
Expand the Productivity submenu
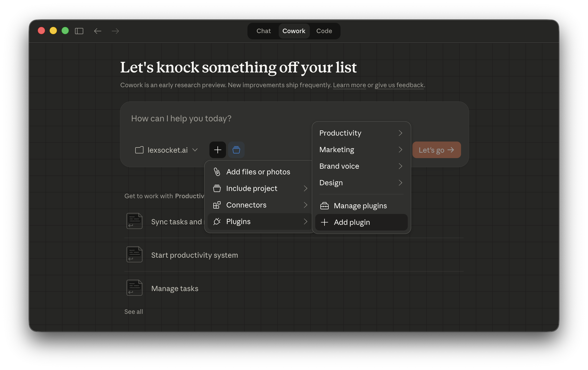click(361, 133)
